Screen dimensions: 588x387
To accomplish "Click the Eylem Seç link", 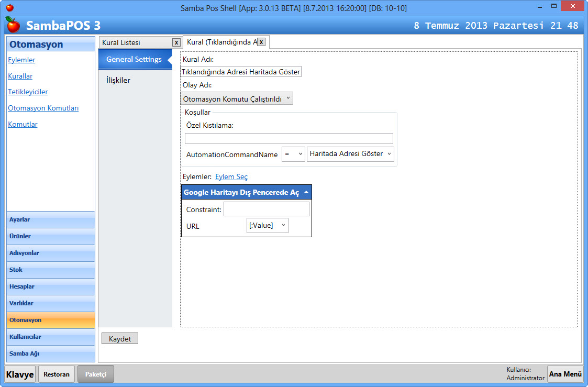I will (231, 177).
